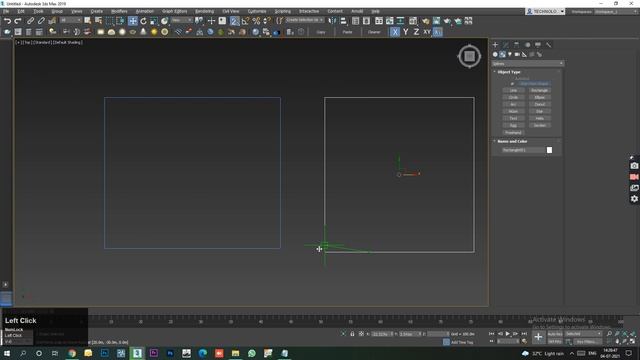Click the Line shape button
640x360 pixels.
(x=513, y=91)
